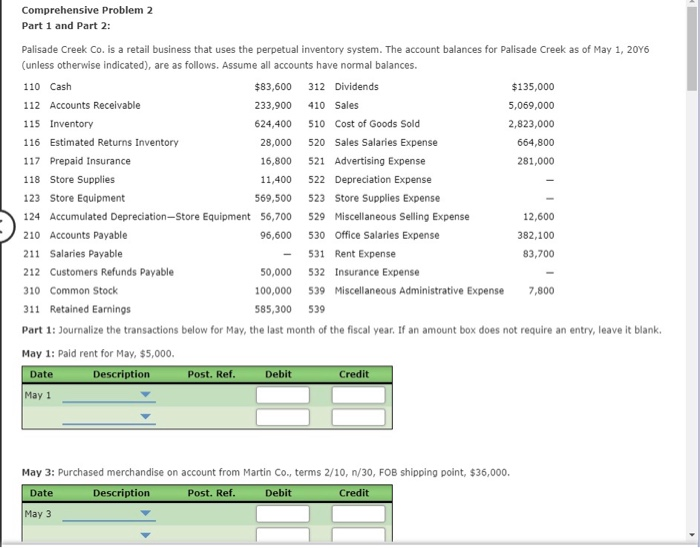
Task: Click the Accounts Payable account label
Action: 88,235
